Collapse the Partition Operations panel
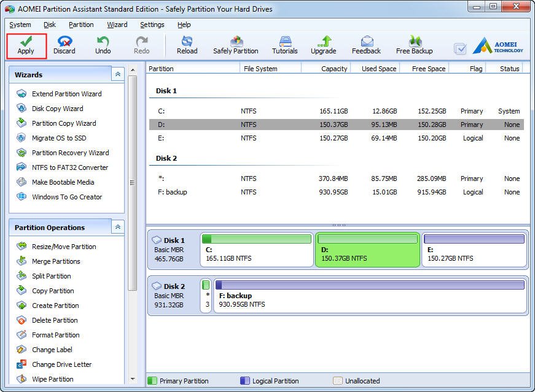Screen dimensions: 535x392 coord(117,227)
